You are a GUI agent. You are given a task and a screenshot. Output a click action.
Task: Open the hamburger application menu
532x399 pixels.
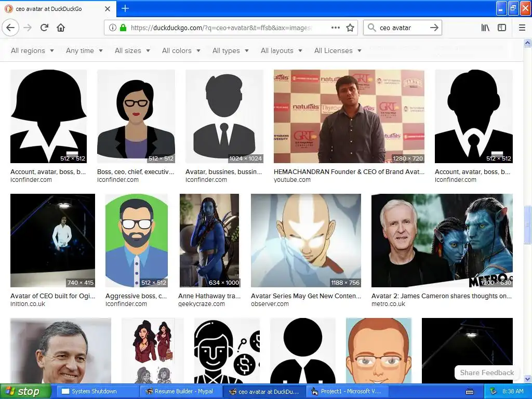coord(522,28)
